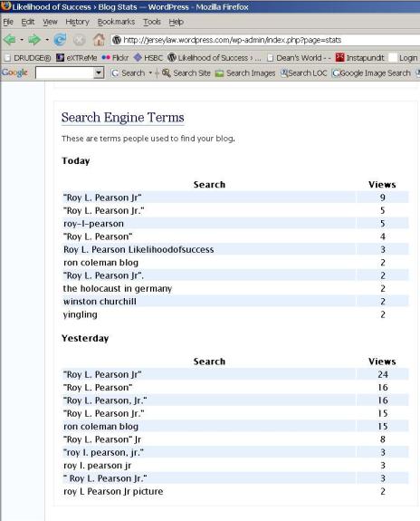
Task: Select the 24 views value under Yesterday
Action: 383,374
